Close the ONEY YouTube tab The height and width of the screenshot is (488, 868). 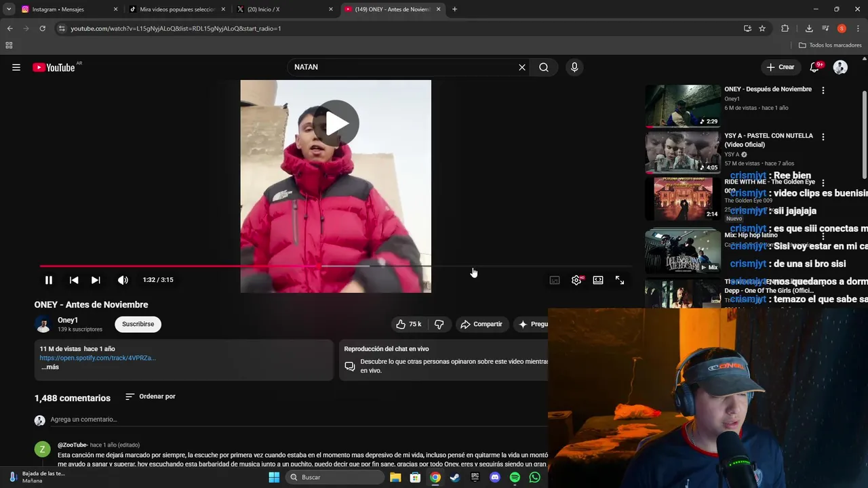439,9
